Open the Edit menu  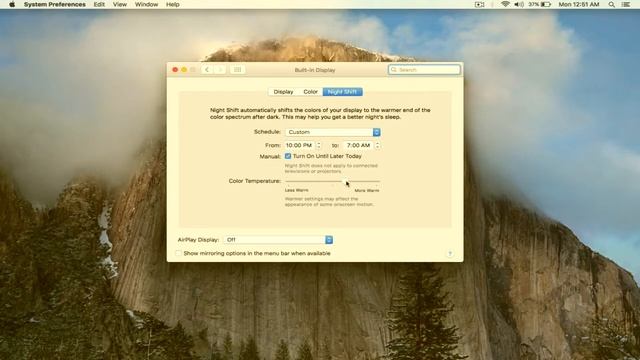click(x=99, y=4)
